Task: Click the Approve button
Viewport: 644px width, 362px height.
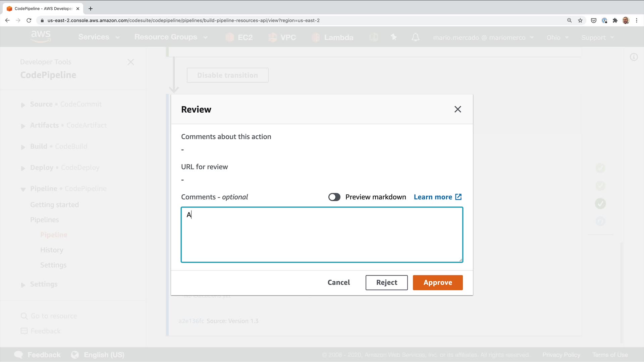Action: [x=437, y=283]
